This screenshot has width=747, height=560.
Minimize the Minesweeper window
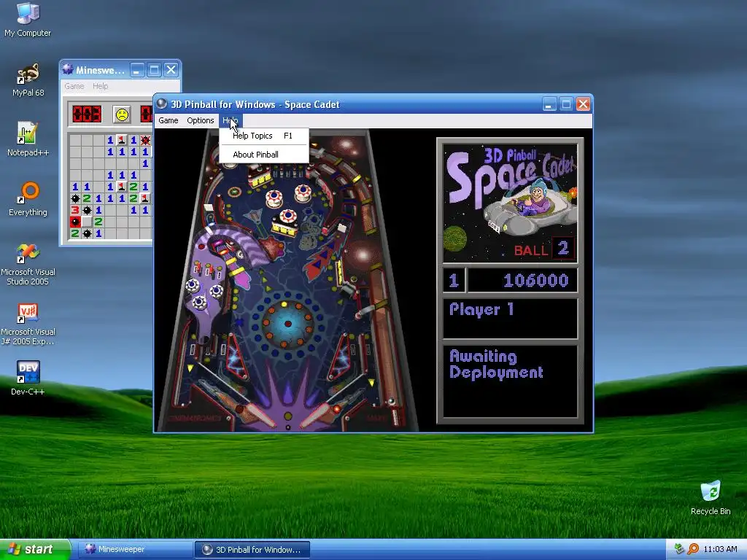pos(136,70)
